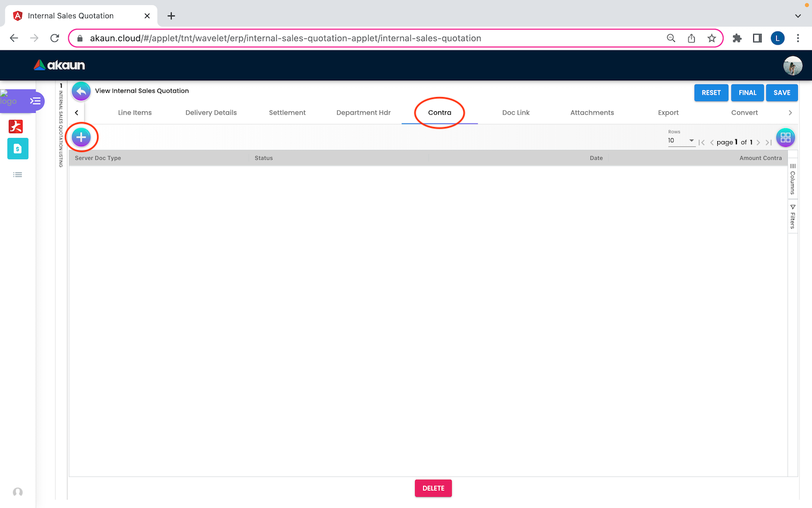The width and height of the screenshot is (812, 508).
Task: Click the akaun logo
Action: (x=59, y=65)
